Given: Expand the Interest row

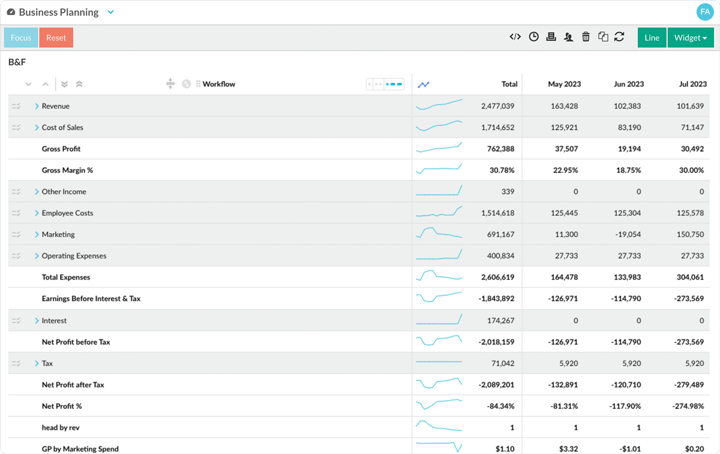Looking at the screenshot, I should pos(37,320).
